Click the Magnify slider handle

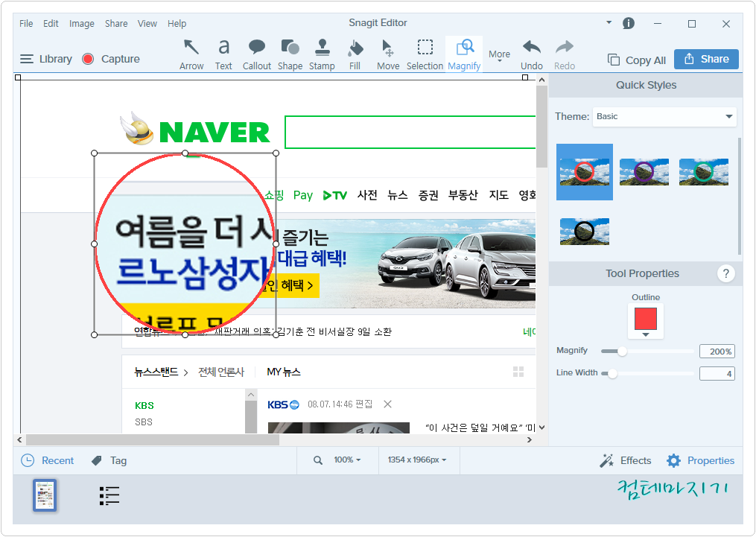click(x=622, y=352)
